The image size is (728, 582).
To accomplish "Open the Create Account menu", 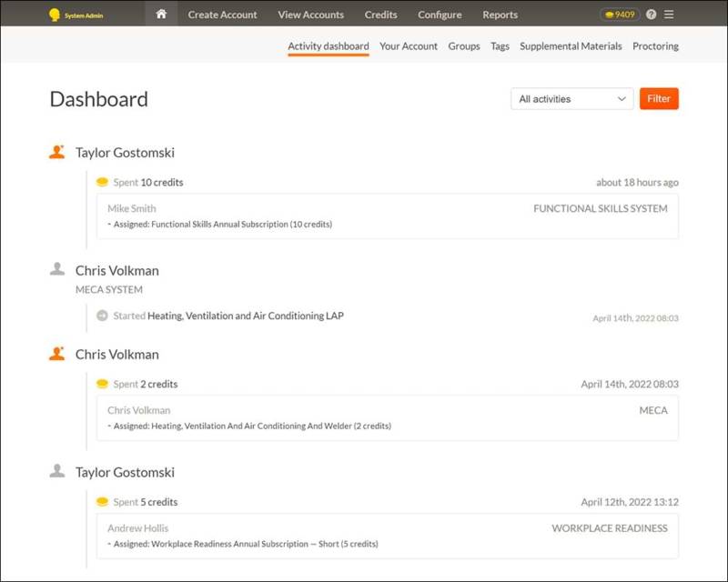I will point(222,15).
